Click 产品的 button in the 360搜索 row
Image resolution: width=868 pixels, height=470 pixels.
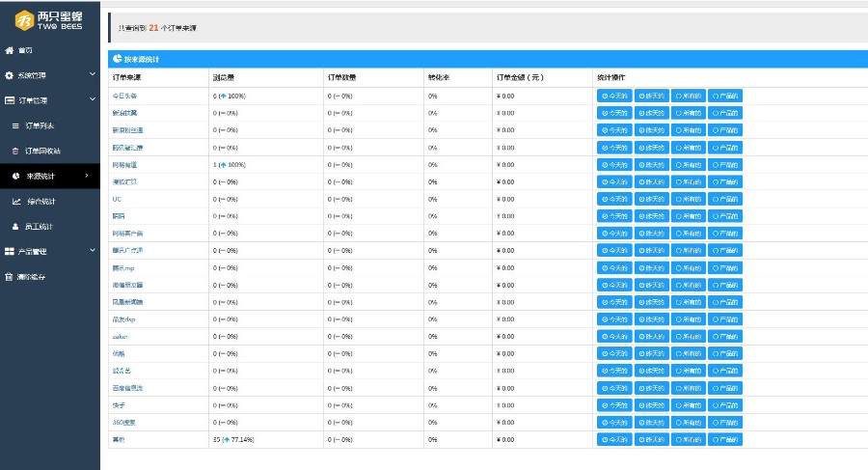tap(725, 422)
